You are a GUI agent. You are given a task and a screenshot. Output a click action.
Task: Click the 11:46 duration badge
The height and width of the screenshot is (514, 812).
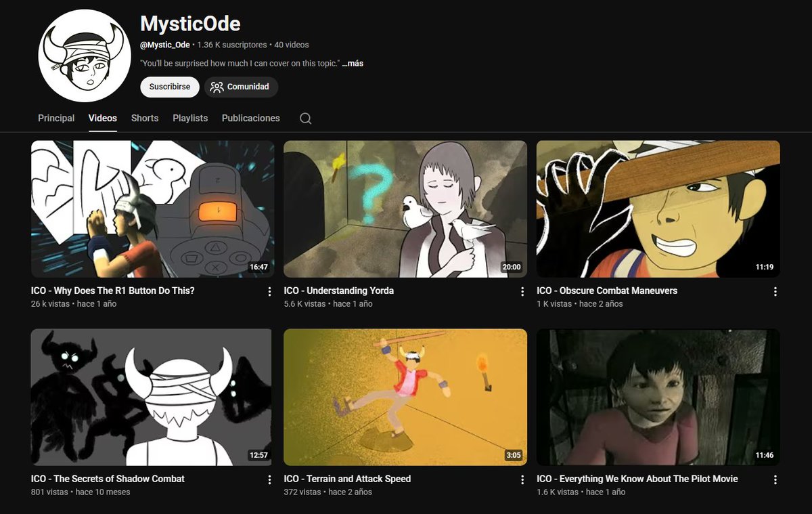(x=765, y=456)
